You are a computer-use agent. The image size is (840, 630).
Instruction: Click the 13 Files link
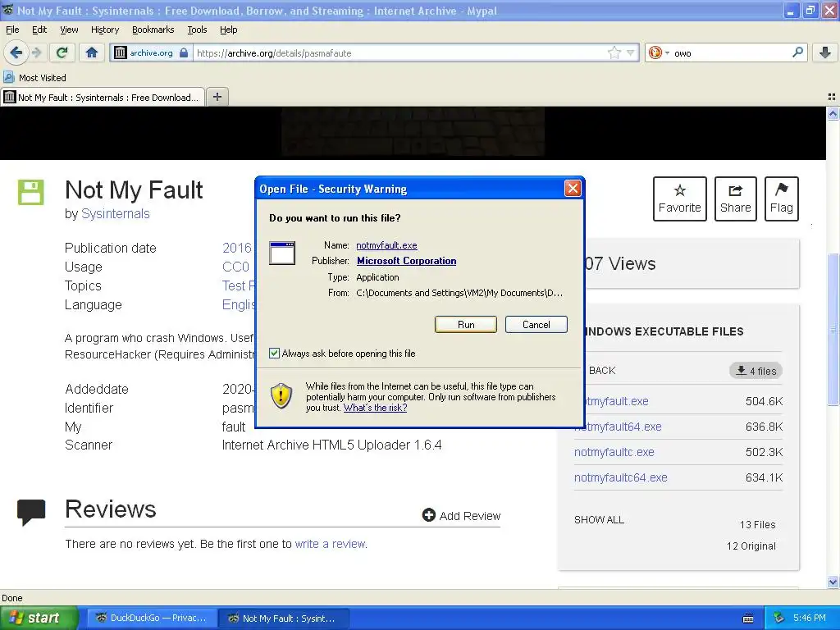[x=757, y=524]
